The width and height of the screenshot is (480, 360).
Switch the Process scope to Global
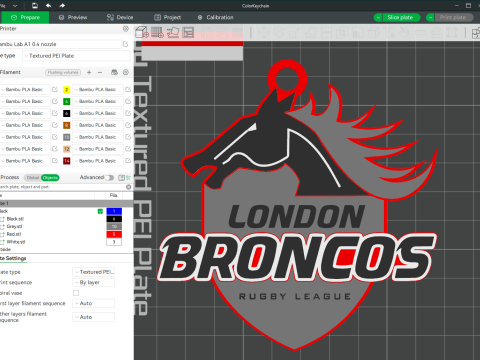tap(33, 178)
